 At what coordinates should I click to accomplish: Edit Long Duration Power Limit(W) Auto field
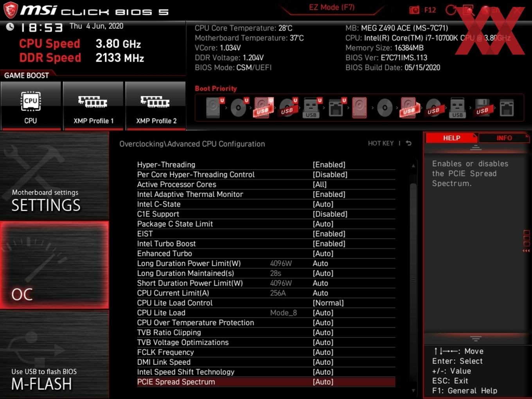click(320, 263)
